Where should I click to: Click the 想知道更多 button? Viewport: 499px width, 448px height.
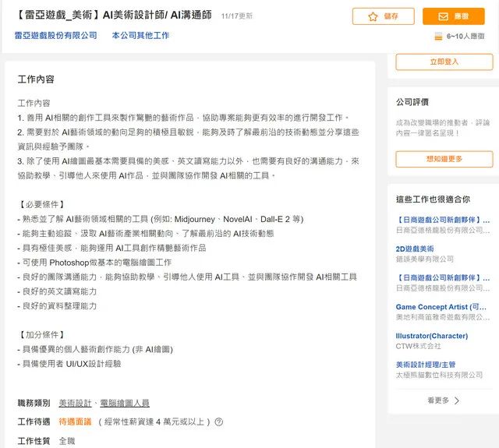(444, 159)
